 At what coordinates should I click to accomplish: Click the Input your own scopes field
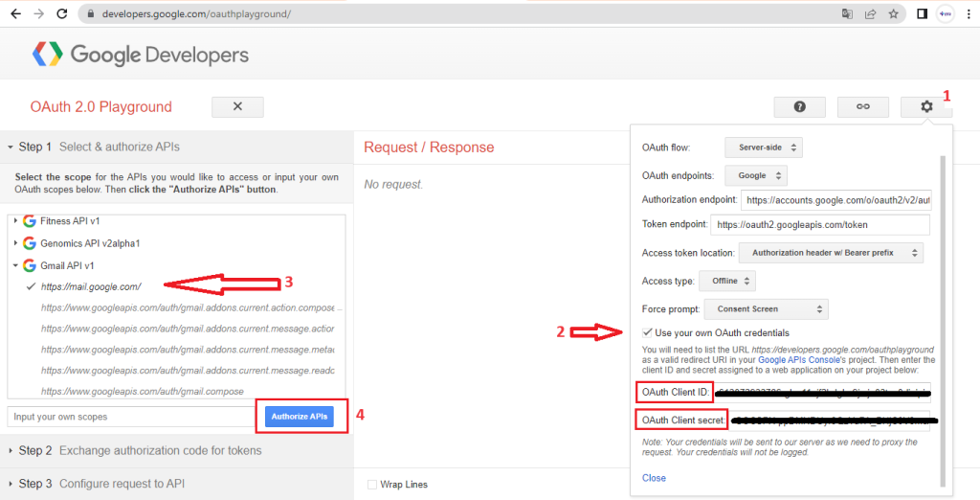130,417
